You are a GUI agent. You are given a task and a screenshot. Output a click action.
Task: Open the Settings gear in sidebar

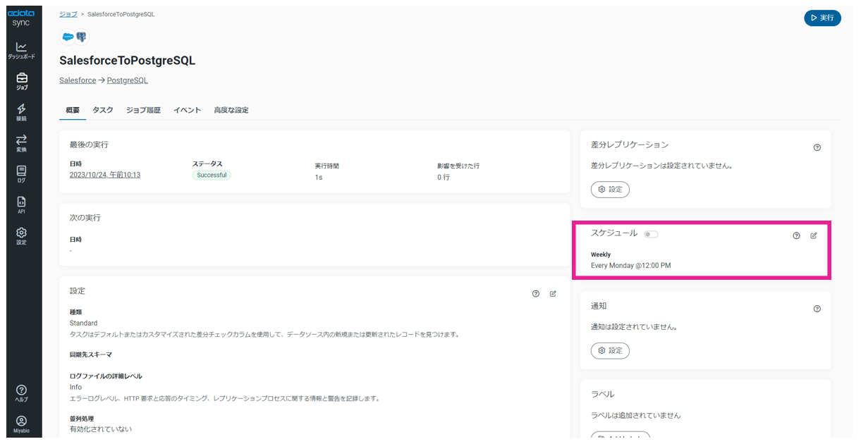tap(21, 236)
